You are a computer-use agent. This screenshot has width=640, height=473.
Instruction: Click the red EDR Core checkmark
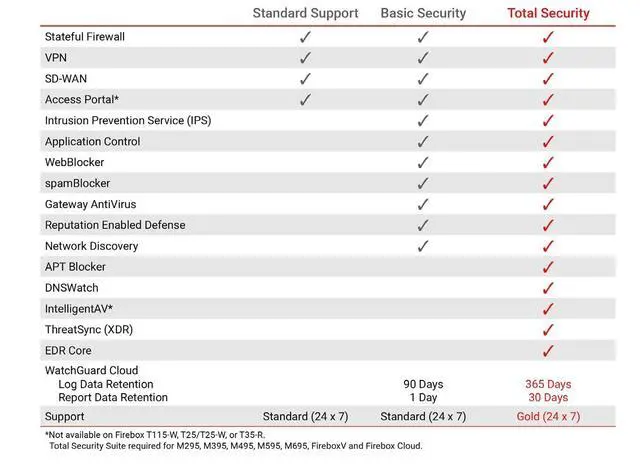coord(547,351)
